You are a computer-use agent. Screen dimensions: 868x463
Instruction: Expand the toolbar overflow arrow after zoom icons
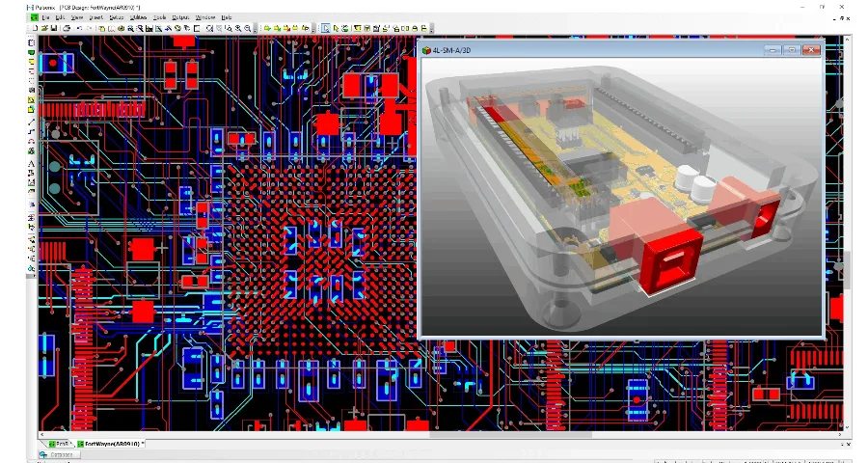[x=256, y=28]
